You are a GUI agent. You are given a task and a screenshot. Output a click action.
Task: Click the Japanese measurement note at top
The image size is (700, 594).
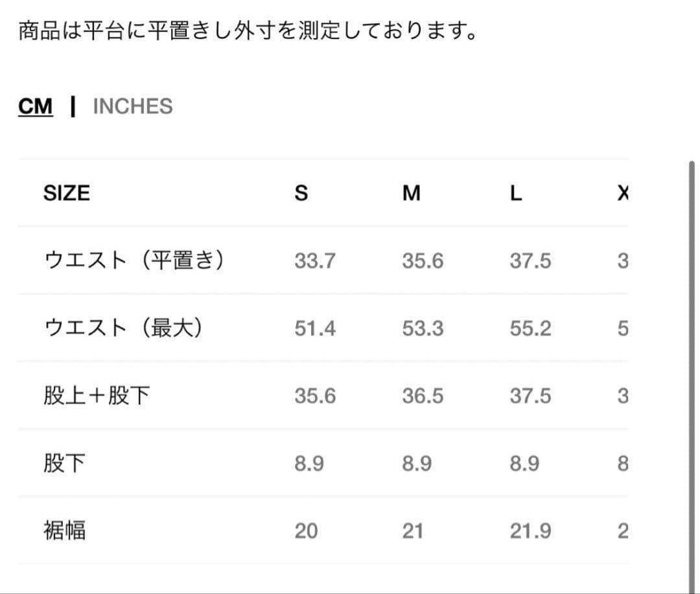tap(248, 31)
